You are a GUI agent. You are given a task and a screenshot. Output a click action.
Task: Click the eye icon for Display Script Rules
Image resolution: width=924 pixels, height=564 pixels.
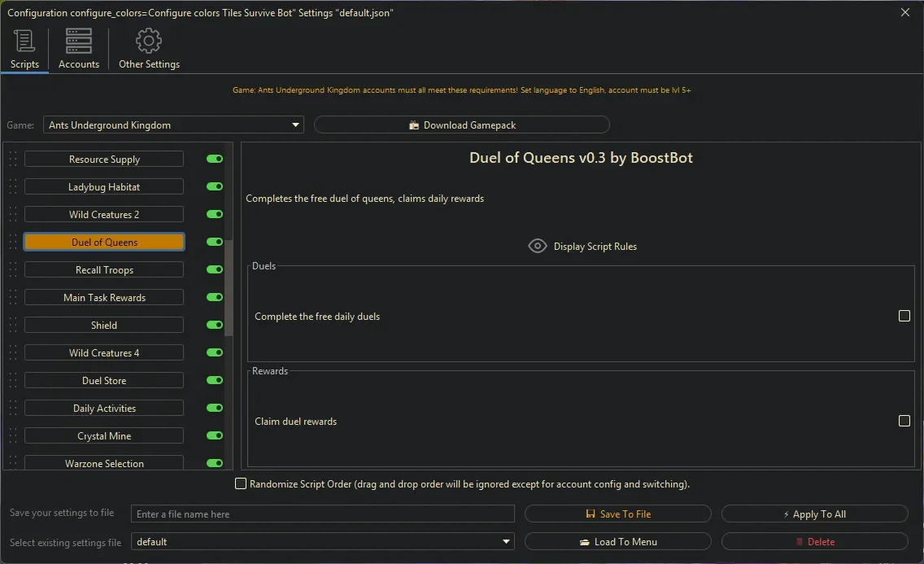click(538, 246)
